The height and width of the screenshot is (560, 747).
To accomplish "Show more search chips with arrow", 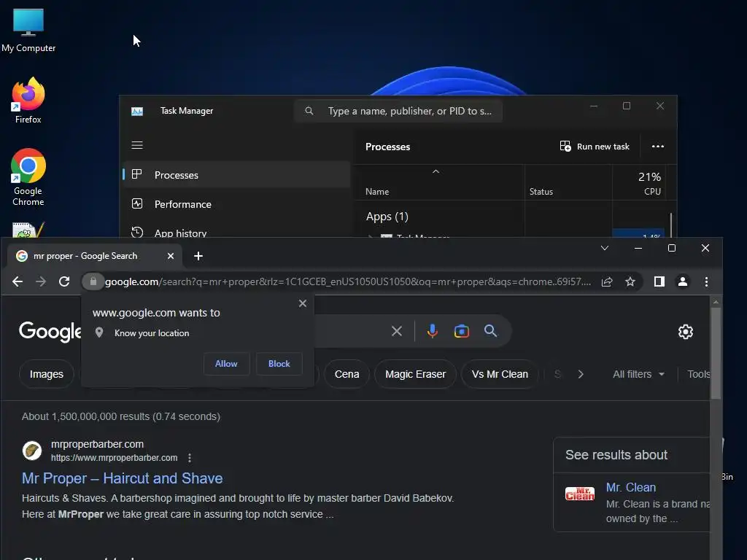I will tap(580, 374).
